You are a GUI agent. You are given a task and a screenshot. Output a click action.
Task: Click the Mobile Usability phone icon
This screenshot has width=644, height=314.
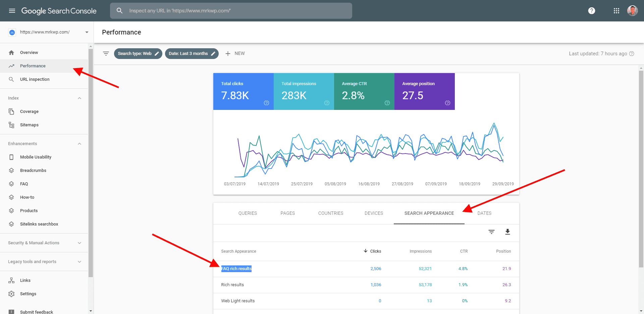11,157
